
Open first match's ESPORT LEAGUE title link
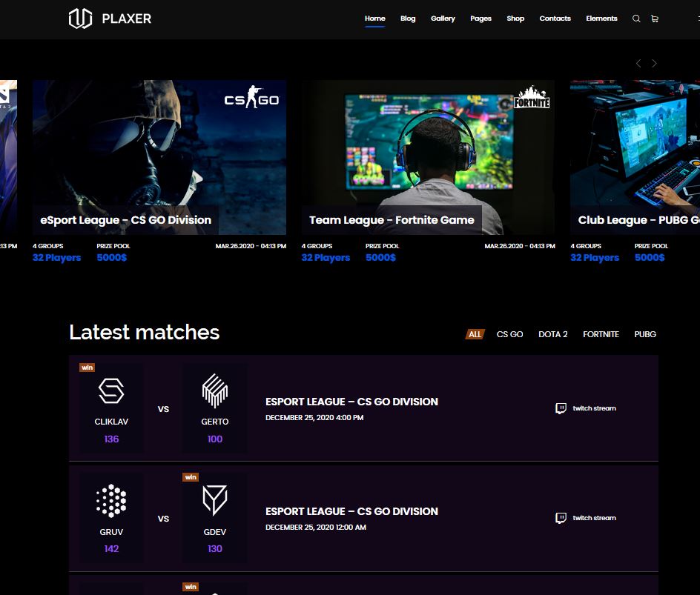[x=351, y=402]
